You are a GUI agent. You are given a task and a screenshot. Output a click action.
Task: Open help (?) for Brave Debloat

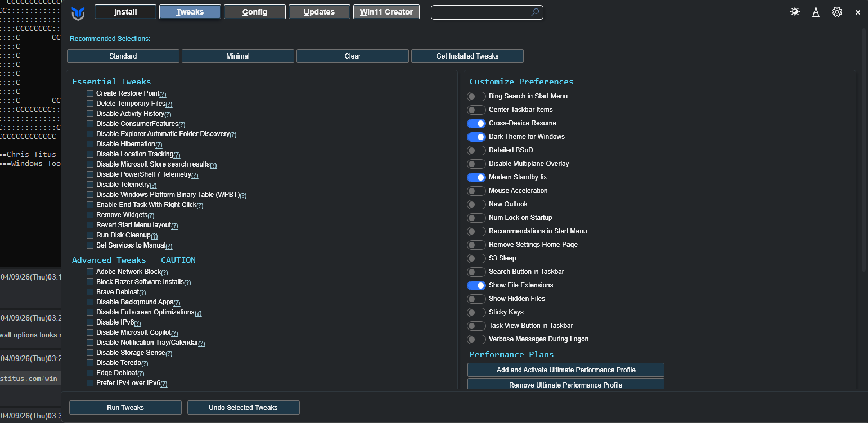[142, 292]
